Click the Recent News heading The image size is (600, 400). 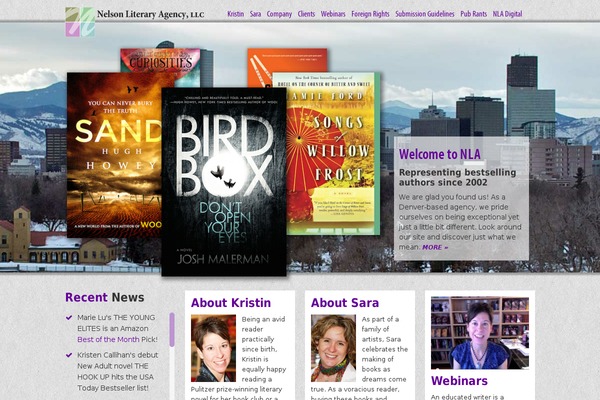click(x=104, y=297)
